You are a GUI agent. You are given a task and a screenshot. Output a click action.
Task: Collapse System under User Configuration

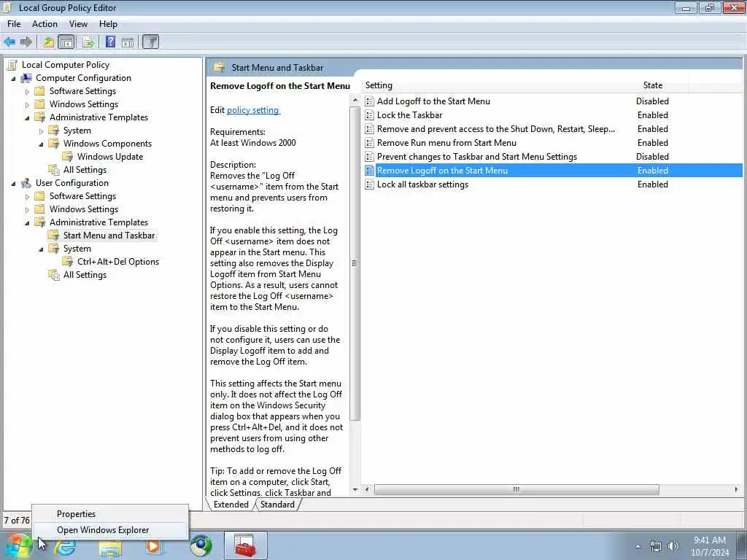click(41, 249)
